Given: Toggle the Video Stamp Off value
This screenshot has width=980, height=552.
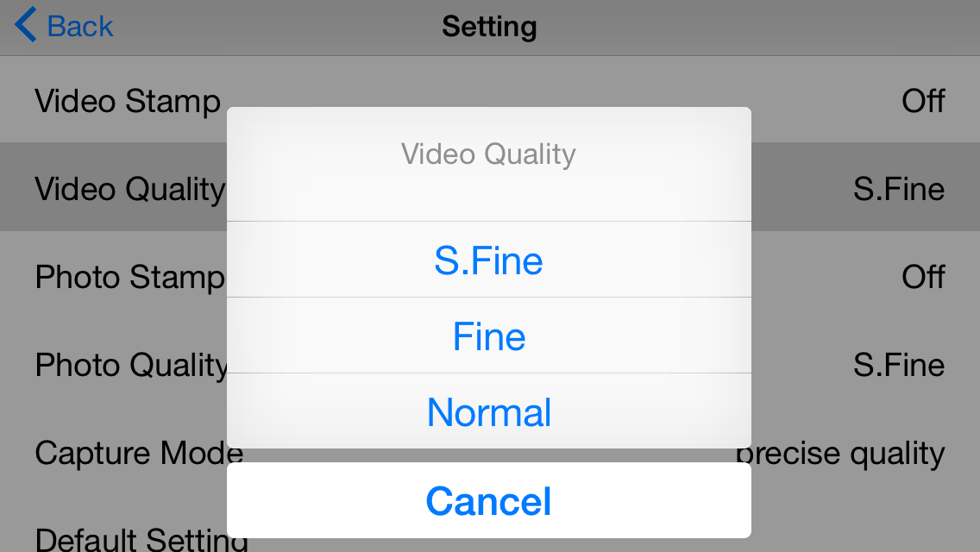Looking at the screenshot, I should click(923, 101).
